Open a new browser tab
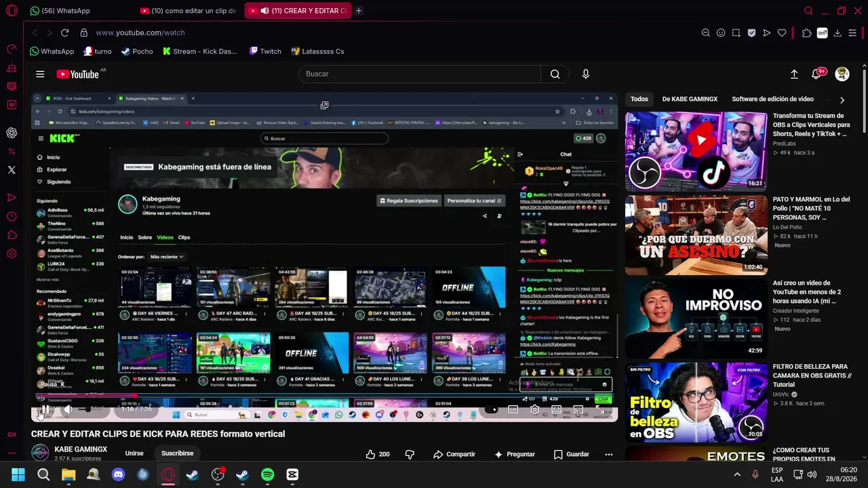This screenshot has height=488, width=868. pyautogui.click(x=359, y=11)
